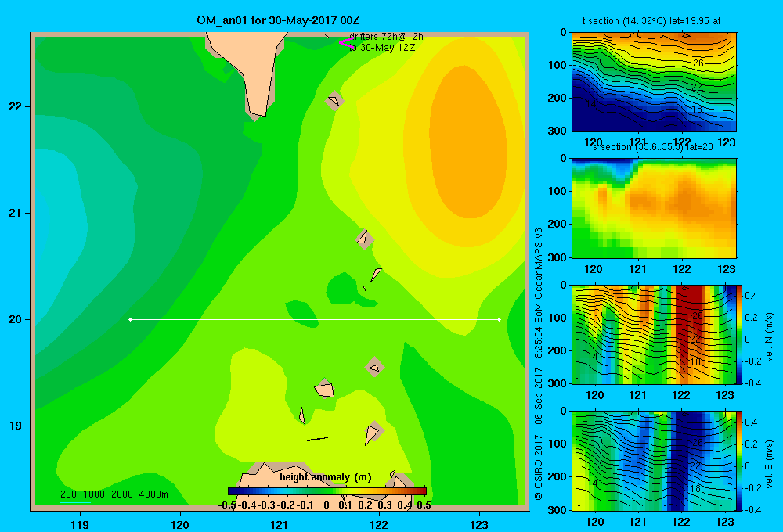
Task: Open the northward velocity section panel
Action: [653, 334]
